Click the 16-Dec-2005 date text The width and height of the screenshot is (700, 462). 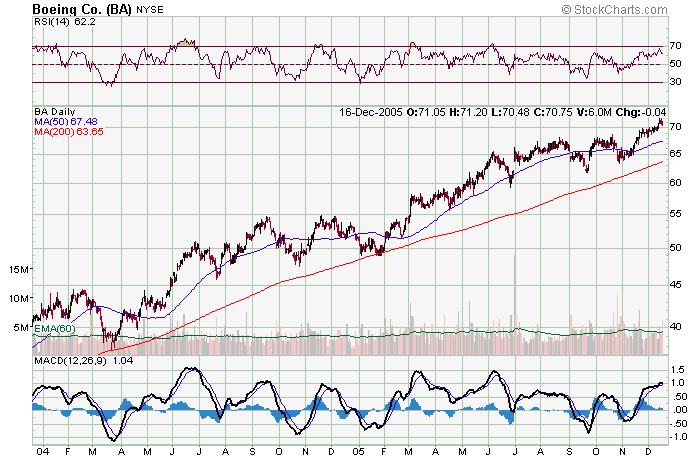(x=371, y=112)
